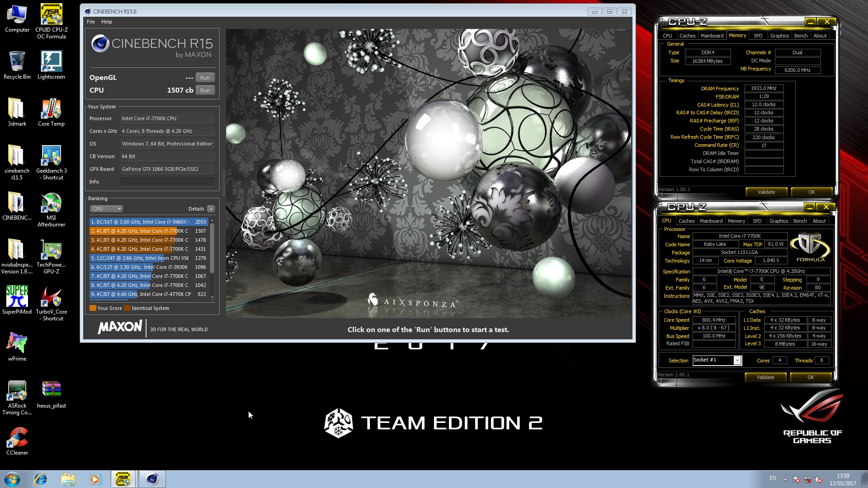Viewport: 868px width, 488px height.
Task: Open ASRock Timing Configurator icon
Action: (17, 397)
